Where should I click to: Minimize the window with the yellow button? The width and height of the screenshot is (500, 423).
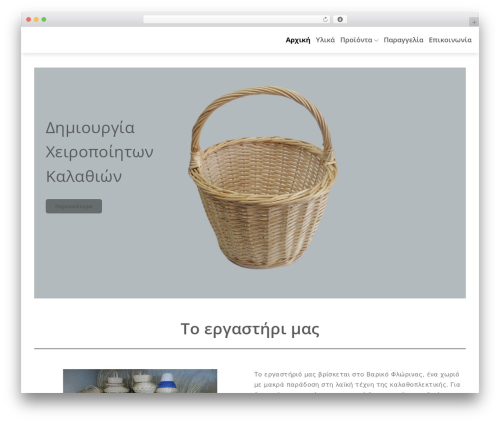click(x=36, y=19)
